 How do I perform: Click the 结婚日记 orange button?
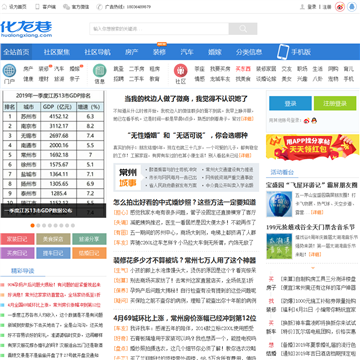pos(89,253)
